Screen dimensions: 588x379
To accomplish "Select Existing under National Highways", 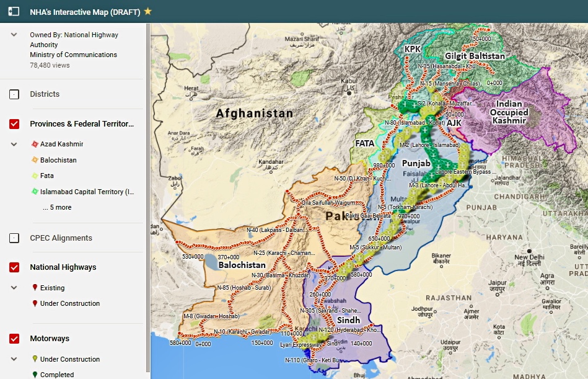I will pyautogui.click(x=52, y=288).
